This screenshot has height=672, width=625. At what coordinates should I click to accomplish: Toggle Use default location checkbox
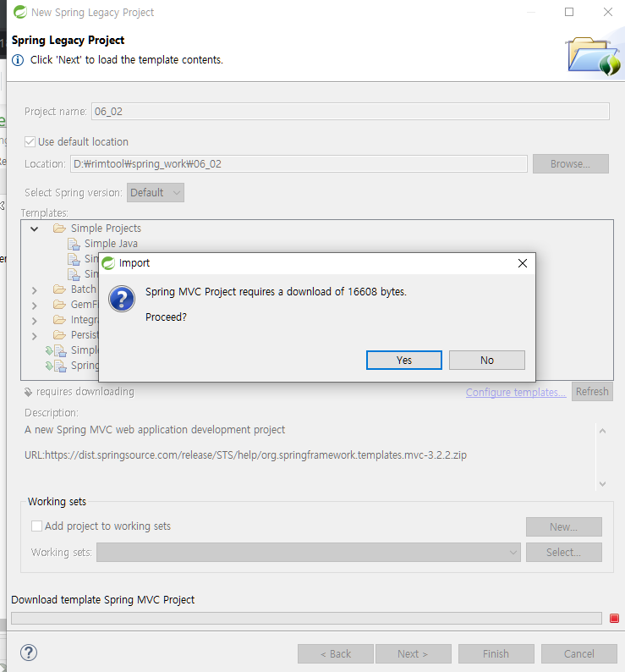pyautogui.click(x=30, y=142)
